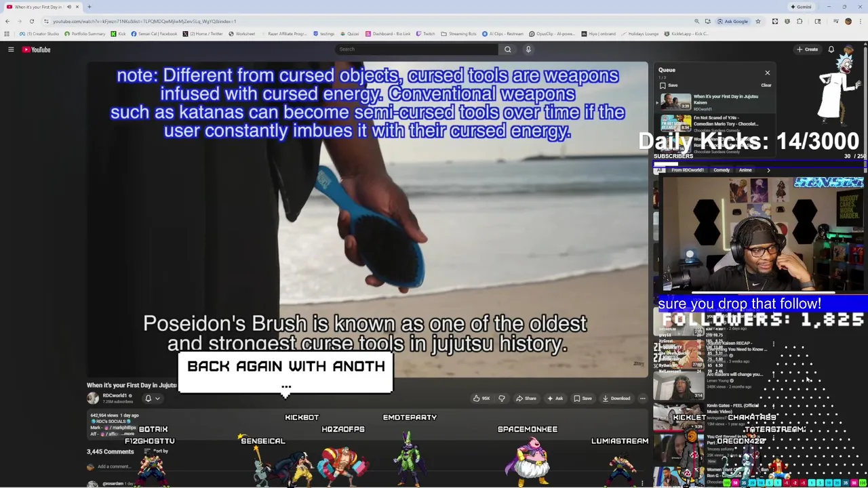Open the Sensei Cal Facebook bookmark
Viewport: 868px width, 488px height.
(x=154, y=34)
